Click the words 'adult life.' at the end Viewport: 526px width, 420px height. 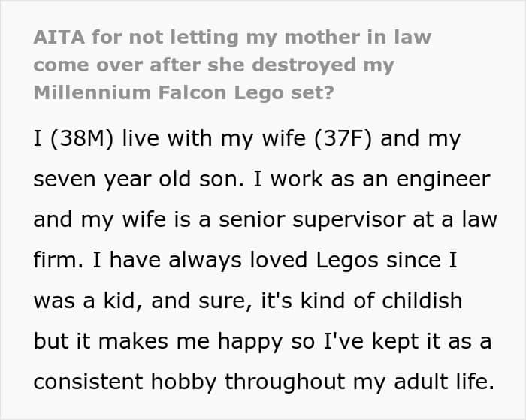tap(444, 382)
